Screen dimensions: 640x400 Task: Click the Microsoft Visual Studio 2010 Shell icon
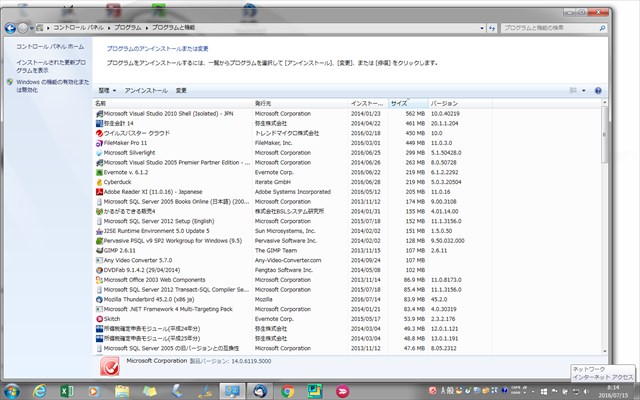pyautogui.click(x=99, y=114)
